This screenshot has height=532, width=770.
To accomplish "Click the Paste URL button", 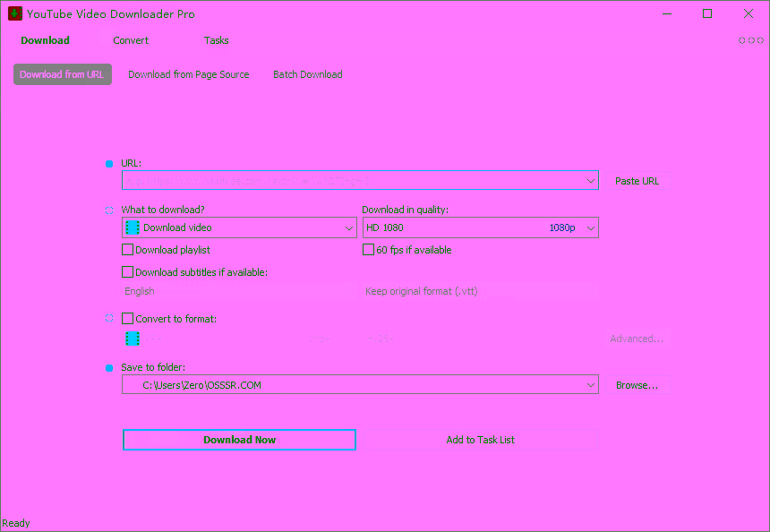I will [x=637, y=181].
